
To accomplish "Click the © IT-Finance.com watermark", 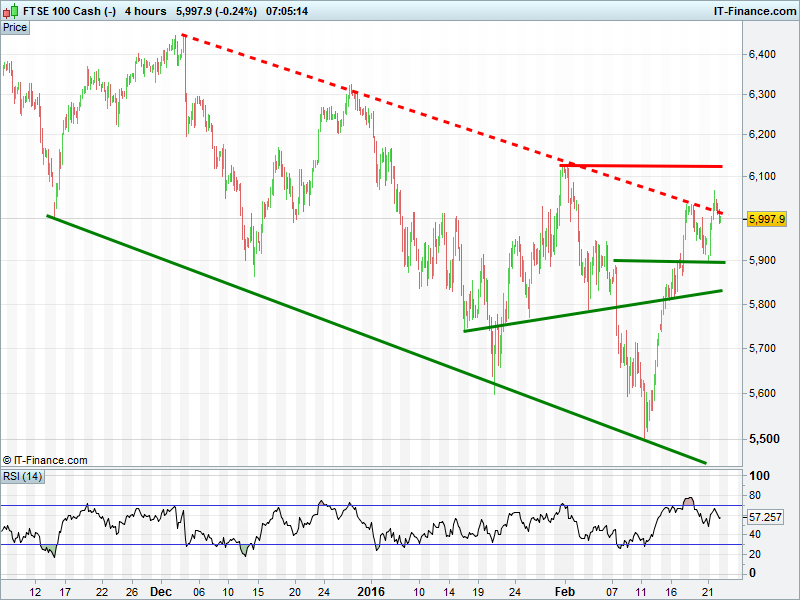I will pos(46,460).
